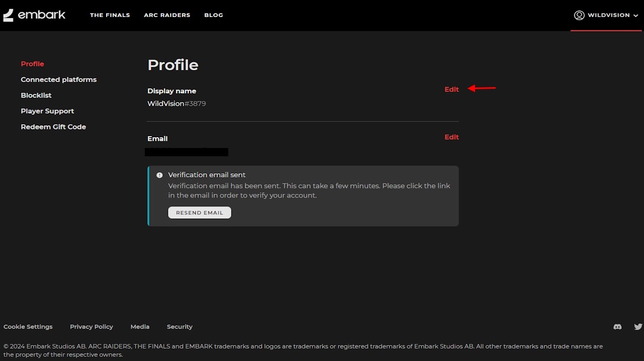Click the embark wordmark text
This screenshot has height=361, width=644.
click(42, 14)
